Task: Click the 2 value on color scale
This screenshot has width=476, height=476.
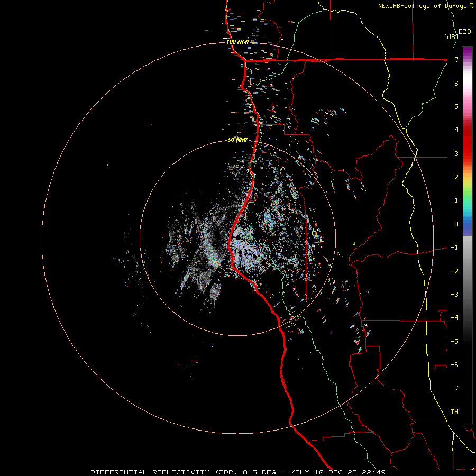Action: 456,177
